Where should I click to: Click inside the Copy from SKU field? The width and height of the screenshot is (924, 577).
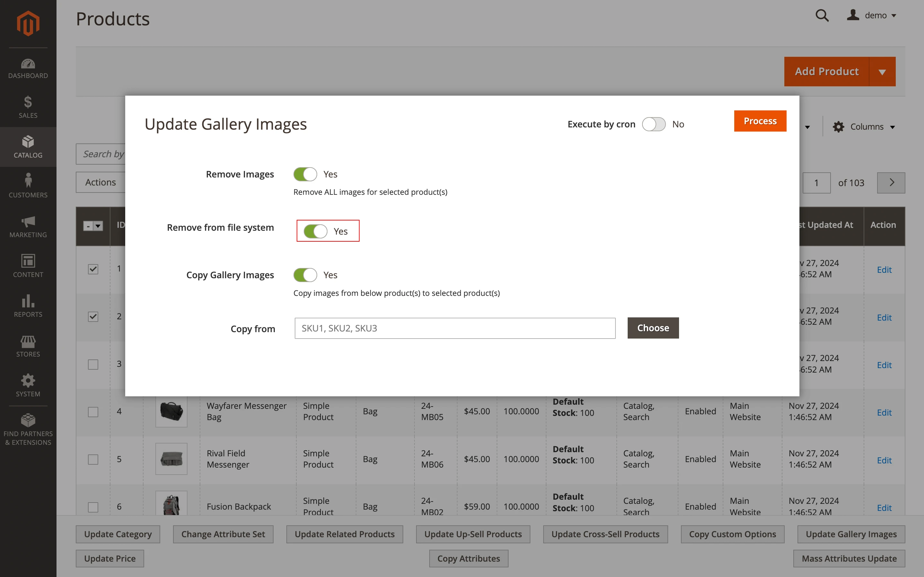[x=454, y=328]
